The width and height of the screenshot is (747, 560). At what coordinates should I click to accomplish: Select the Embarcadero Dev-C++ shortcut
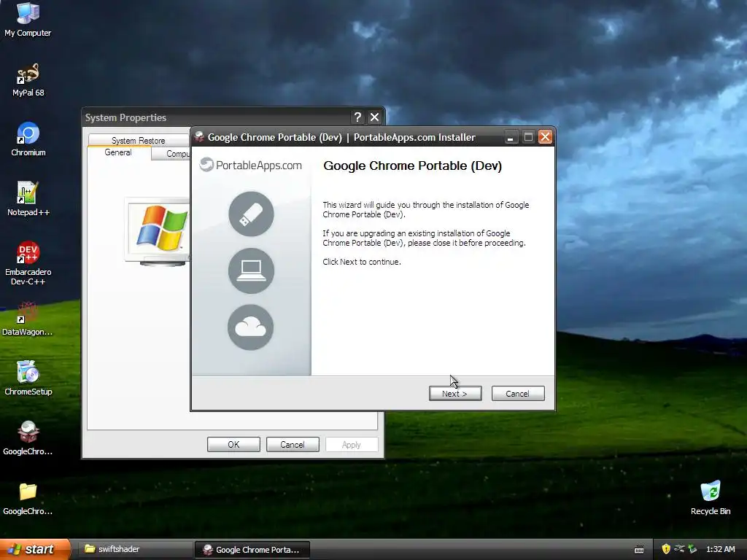[x=28, y=263]
